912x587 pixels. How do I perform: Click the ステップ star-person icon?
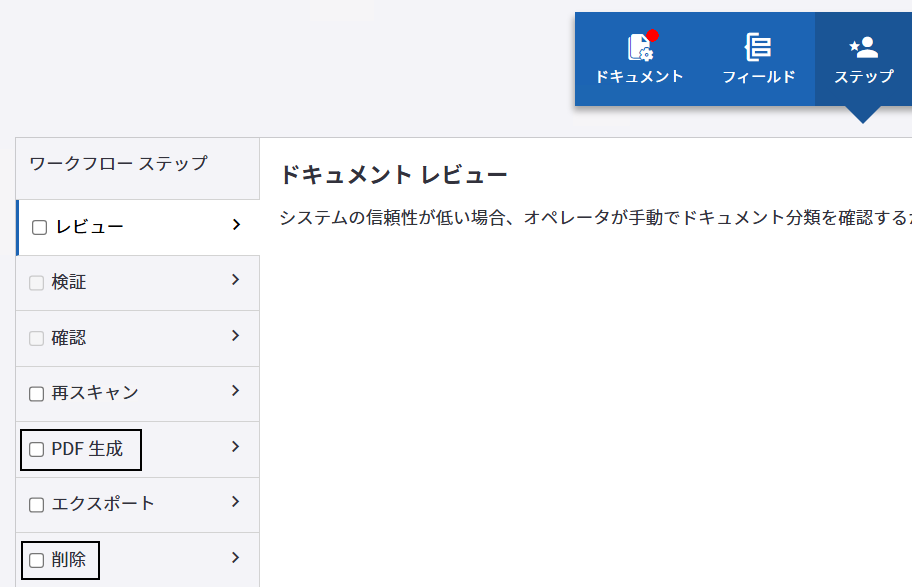pos(863,47)
